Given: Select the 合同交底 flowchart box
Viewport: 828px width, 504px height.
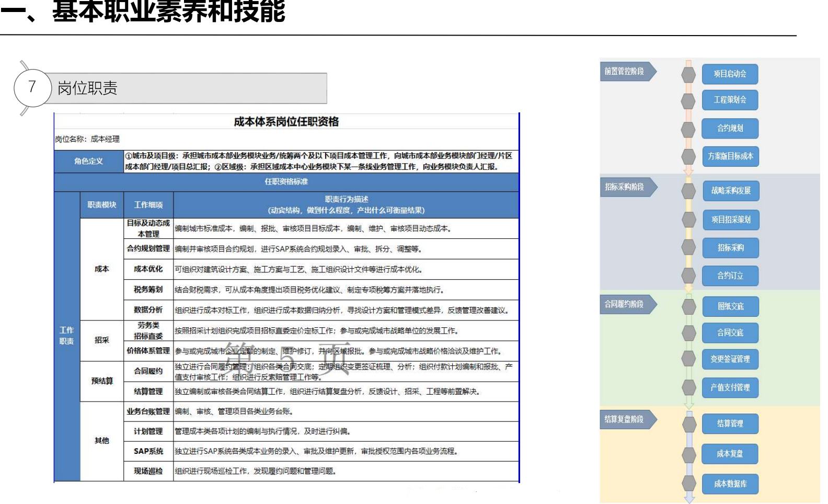Looking at the screenshot, I should pos(730,333).
